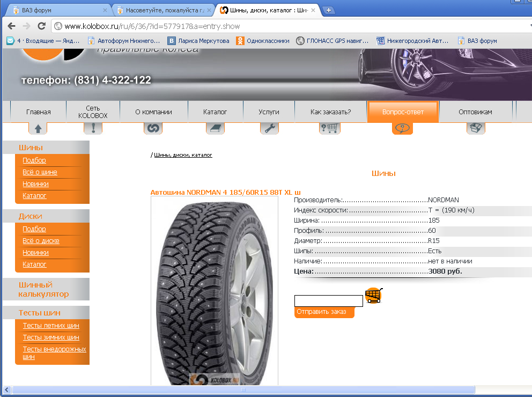The image size is (532, 397).
Task: Click the speech bubble question icon under Вопрос-ответ
Action: (x=402, y=128)
